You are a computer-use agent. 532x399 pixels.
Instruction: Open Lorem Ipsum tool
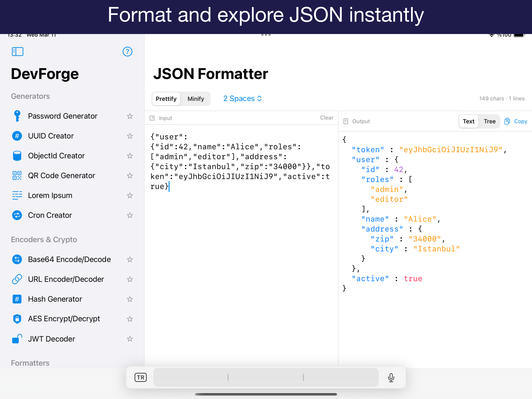72,195
